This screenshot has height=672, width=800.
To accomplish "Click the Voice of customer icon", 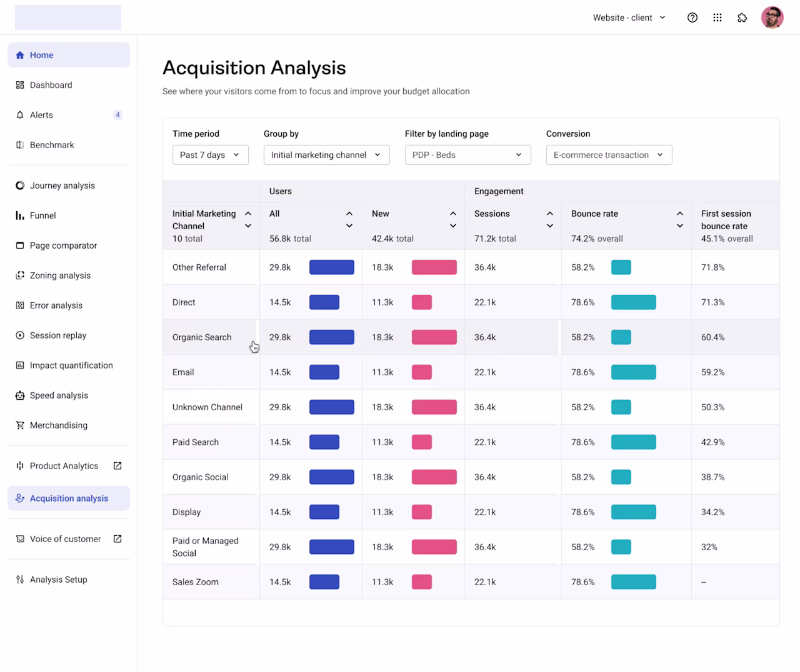I will (x=20, y=539).
